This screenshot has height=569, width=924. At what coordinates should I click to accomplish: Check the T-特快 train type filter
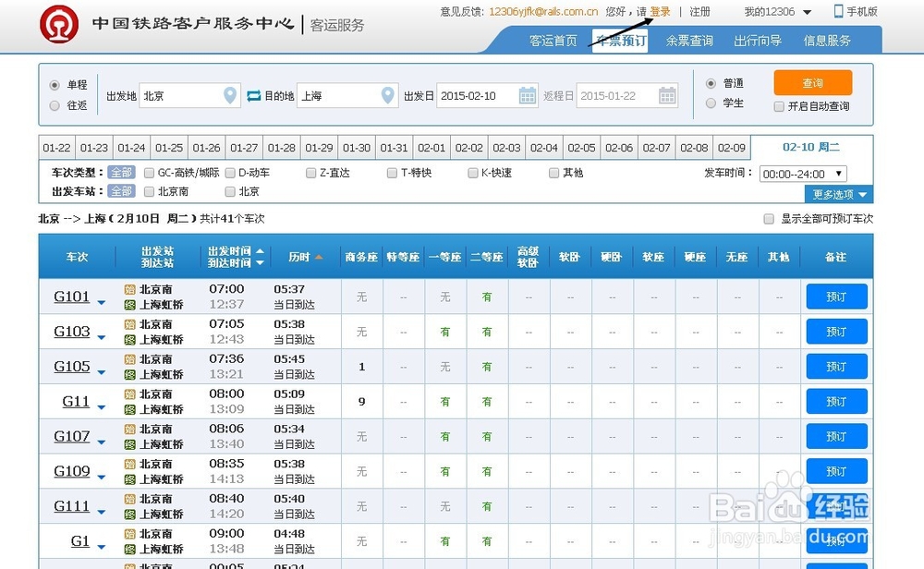pos(392,173)
